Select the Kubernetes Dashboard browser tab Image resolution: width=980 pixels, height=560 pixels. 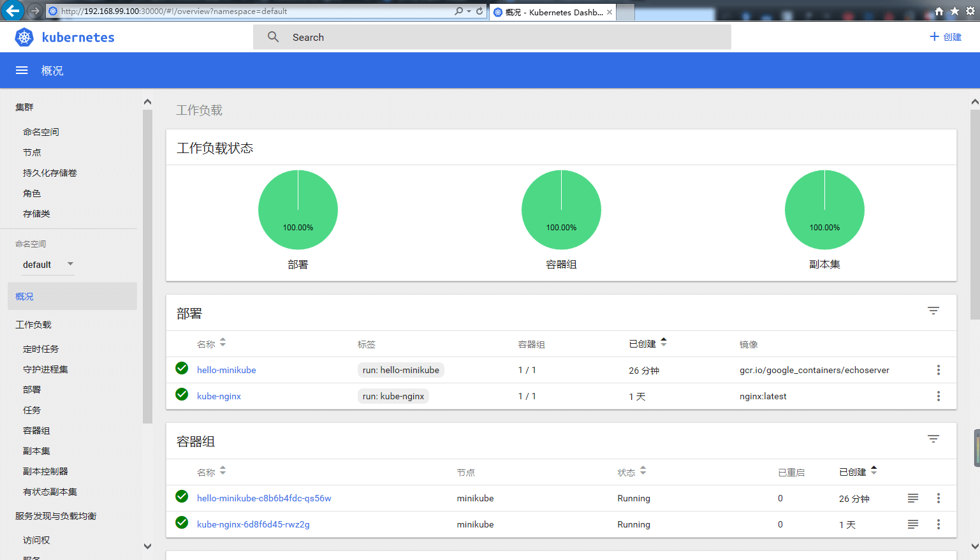(553, 12)
